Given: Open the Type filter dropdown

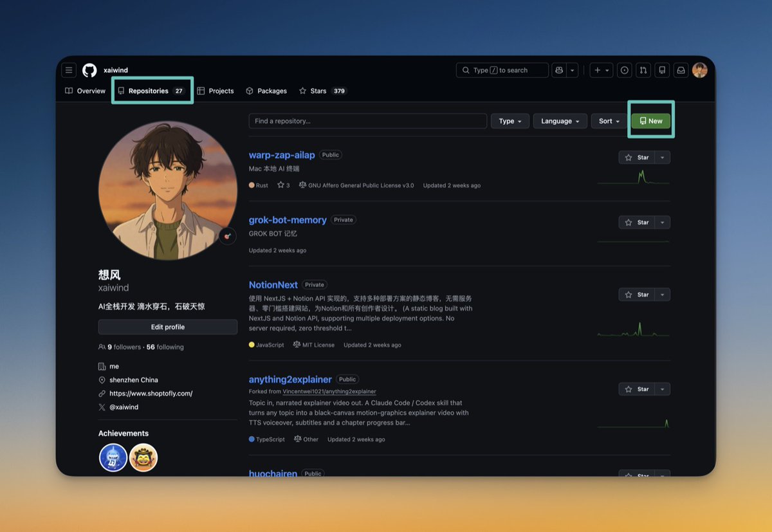Looking at the screenshot, I should click(x=510, y=121).
